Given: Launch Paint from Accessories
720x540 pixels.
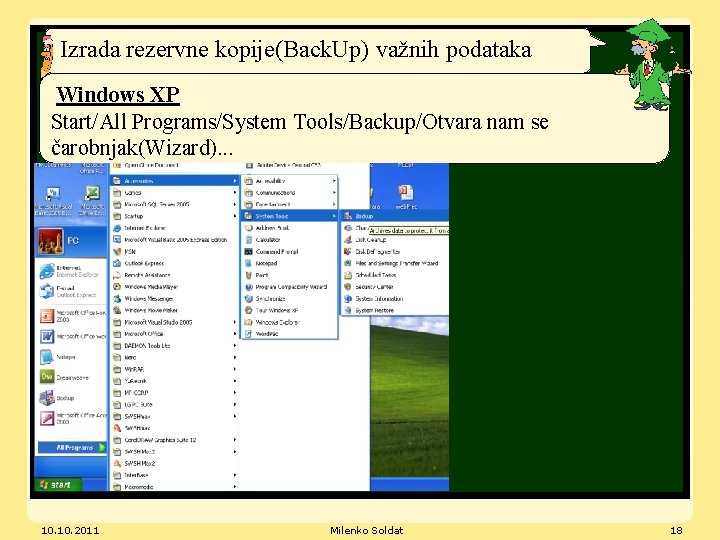Looking at the screenshot, I should point(290,275).
